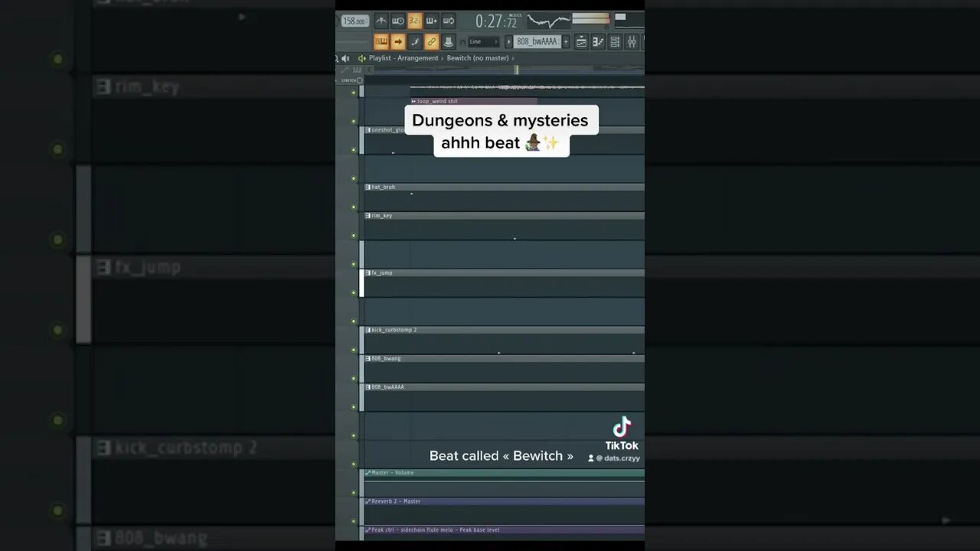Screen dimensions: 980x551
Task: Open the Channel rack view icon
Action: coord(614,42)
